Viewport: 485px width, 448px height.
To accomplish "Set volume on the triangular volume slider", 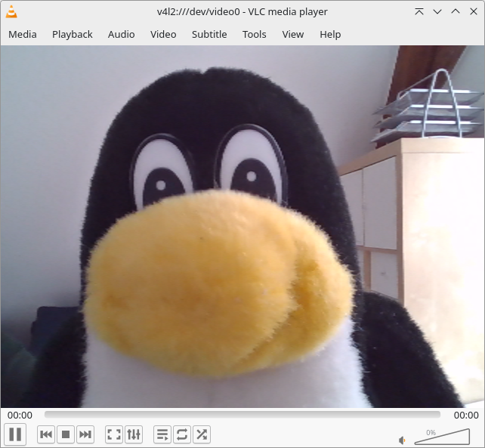I will click(x=442, y=436).
